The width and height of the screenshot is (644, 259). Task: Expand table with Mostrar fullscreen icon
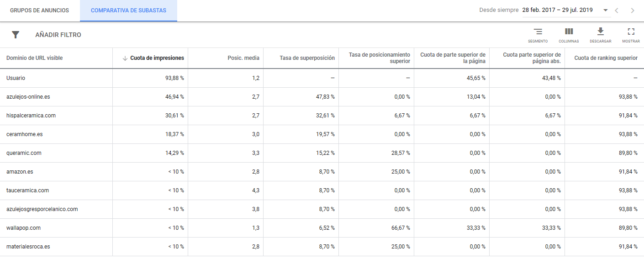coord(631,32)
